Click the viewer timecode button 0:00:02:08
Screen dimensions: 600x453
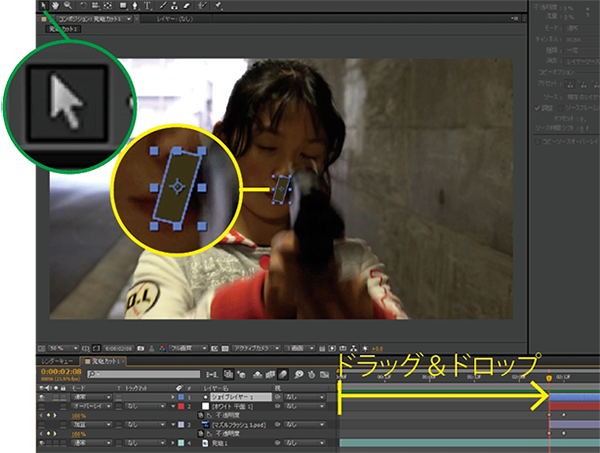[118, 349]
